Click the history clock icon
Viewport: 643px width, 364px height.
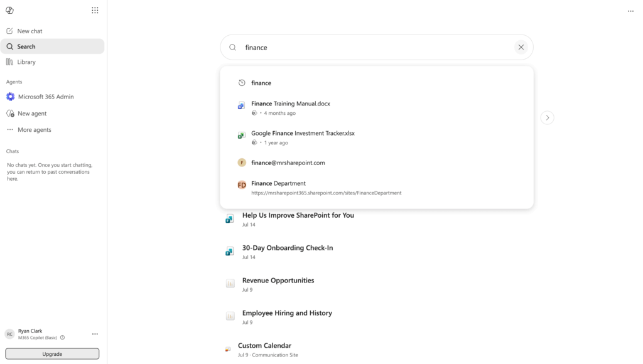tap(242, 83)
